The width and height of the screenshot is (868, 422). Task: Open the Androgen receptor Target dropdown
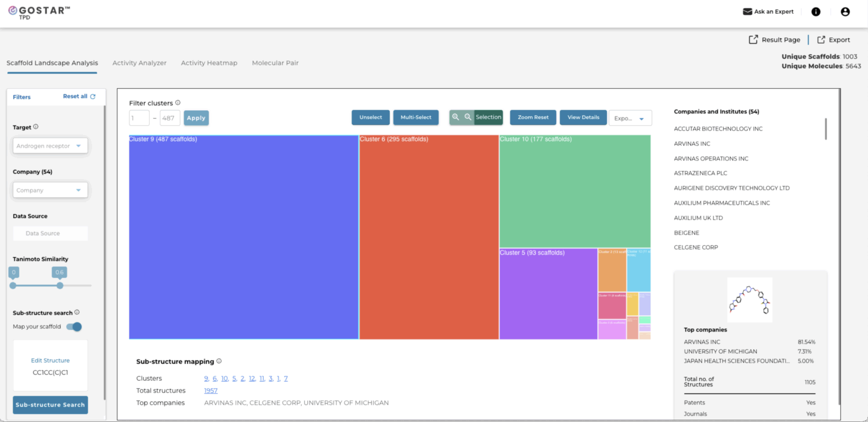tap(50, 145)
